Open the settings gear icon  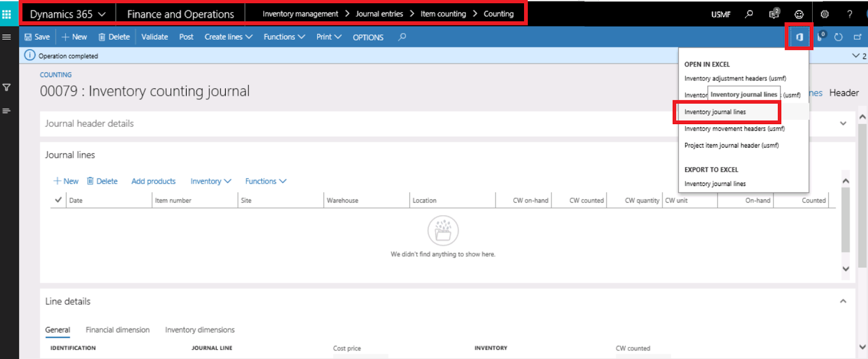point(825,14)
